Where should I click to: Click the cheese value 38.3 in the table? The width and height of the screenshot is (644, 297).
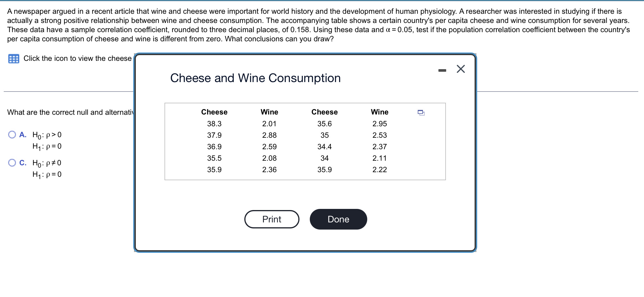pyautogui.click(x=214, y=124)
